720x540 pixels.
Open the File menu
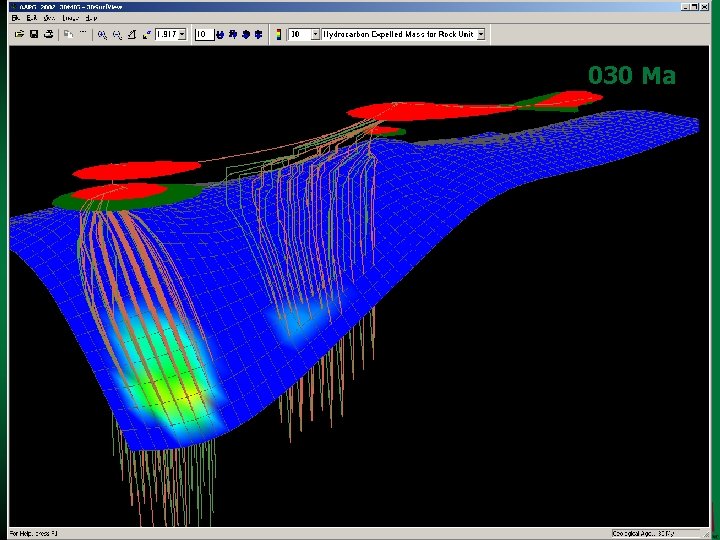pos(18,18)
